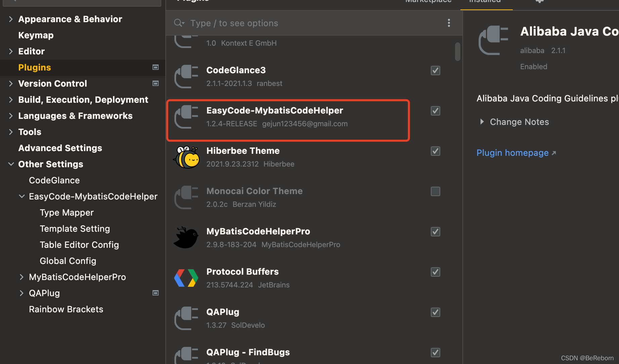Click the MyBatisCodeHelperPro bird icon
Image resolution: width=619 pixels, height=364 pixels.
point(186,238)
